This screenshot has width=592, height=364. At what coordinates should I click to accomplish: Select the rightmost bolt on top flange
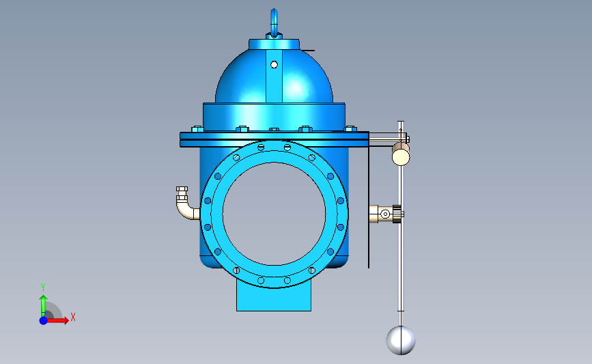click(350, 129)
